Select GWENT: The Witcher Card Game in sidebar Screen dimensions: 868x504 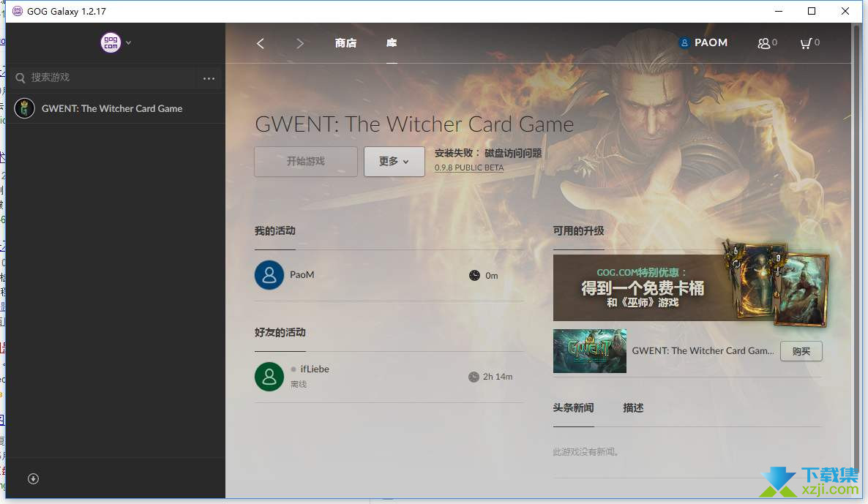116,108
